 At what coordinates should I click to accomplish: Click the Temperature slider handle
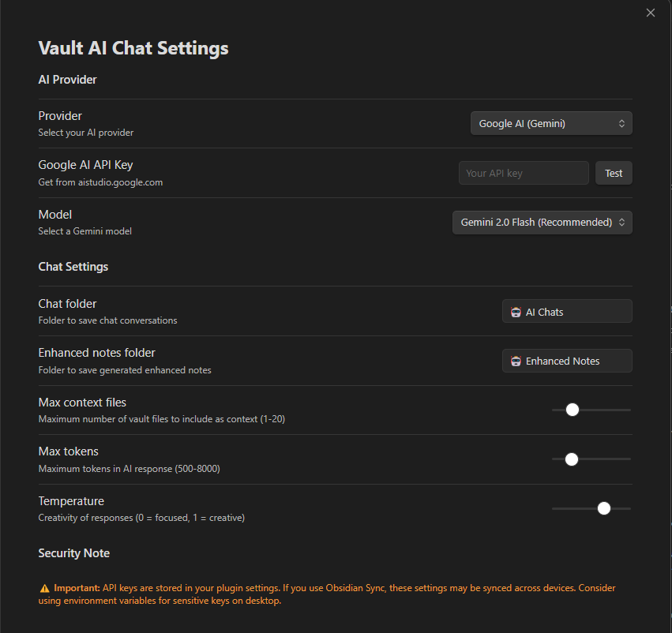[604, 508]
